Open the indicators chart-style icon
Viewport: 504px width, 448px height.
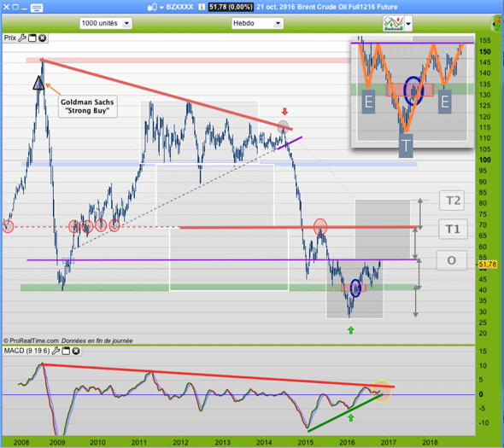coord(394,23)
